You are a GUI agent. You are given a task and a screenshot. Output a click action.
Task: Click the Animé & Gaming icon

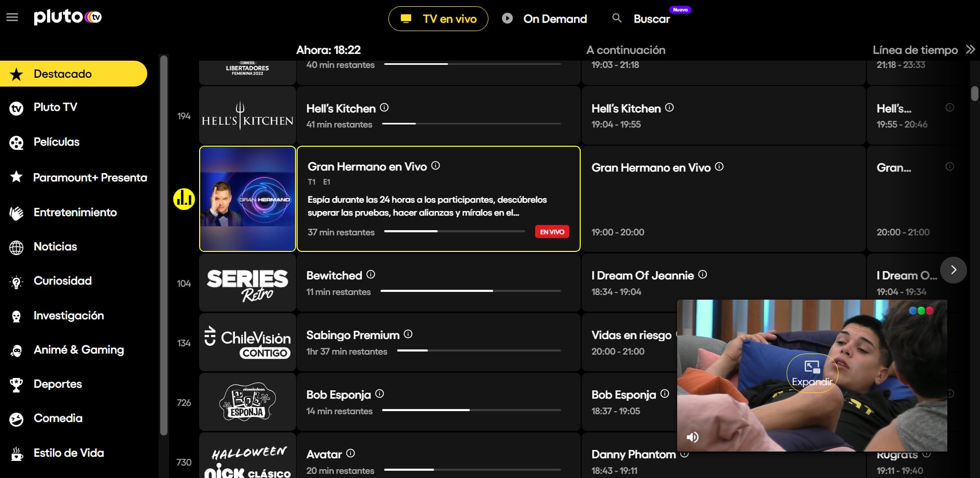[x=17, y=351]
